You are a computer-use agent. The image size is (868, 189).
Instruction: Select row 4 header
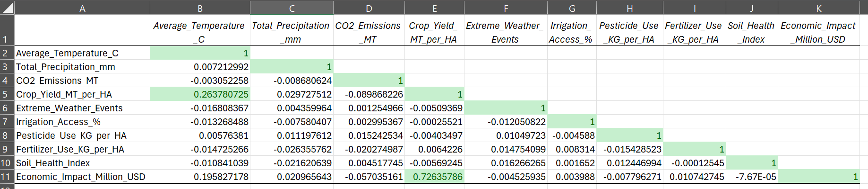click(7, 81)
